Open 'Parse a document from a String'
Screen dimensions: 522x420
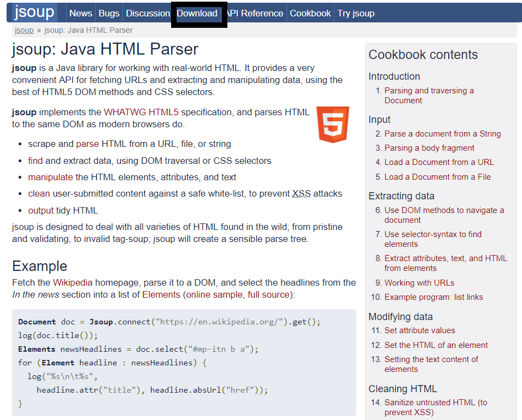pyautogui.click(x=443, y=134)
